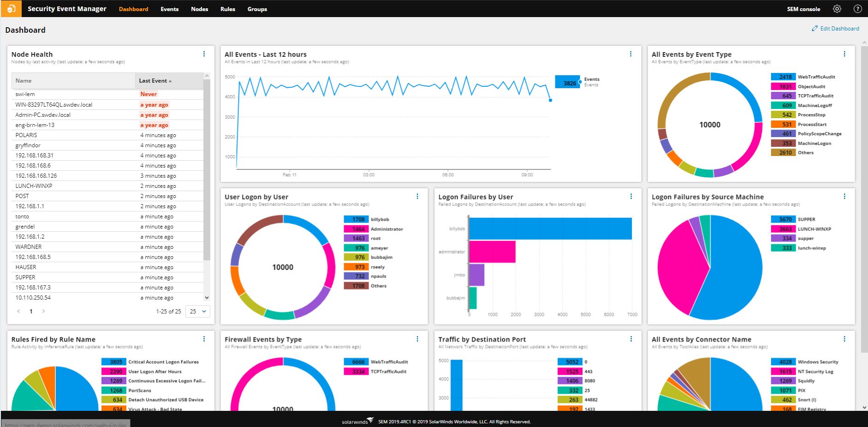This screenshot has width=868, height=427.
Task: Select the LUNCH-WINXP node row
Action: tap(107, 186)
